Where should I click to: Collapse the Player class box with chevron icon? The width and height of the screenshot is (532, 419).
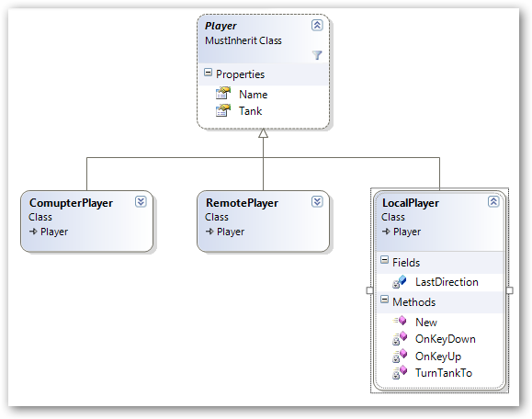tap(317, 25)
